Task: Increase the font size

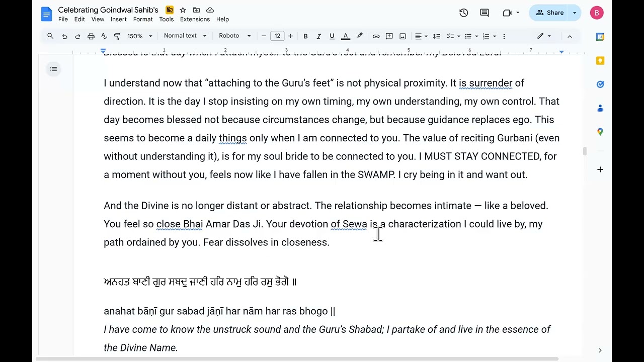Action: (290, 36)
